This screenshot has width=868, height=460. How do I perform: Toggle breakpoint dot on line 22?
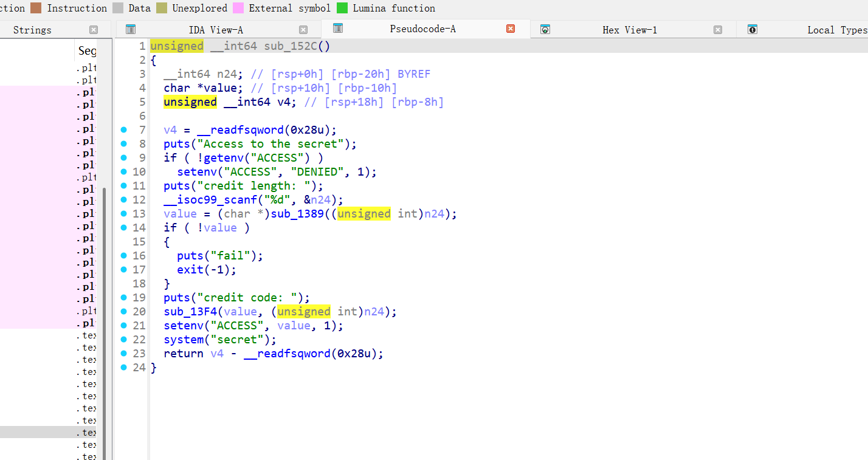pyautogui.click(x=124, y=340)
